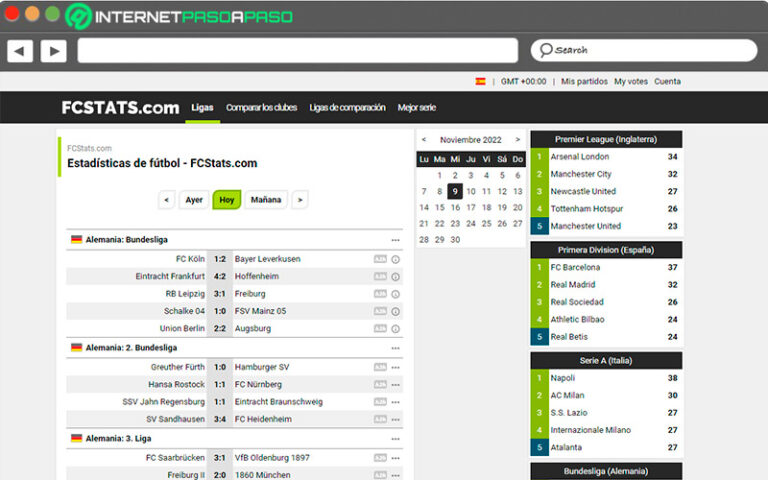Click the browser forward arrow button
The width and height of the screenshot is (768, 480).
tap(53, 51)
